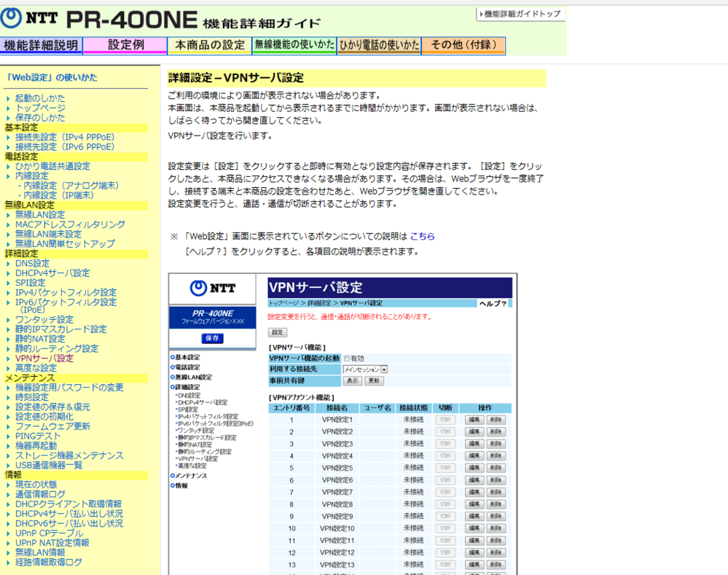Open DHCPクライアント取得情報 link

pos(69,504)
